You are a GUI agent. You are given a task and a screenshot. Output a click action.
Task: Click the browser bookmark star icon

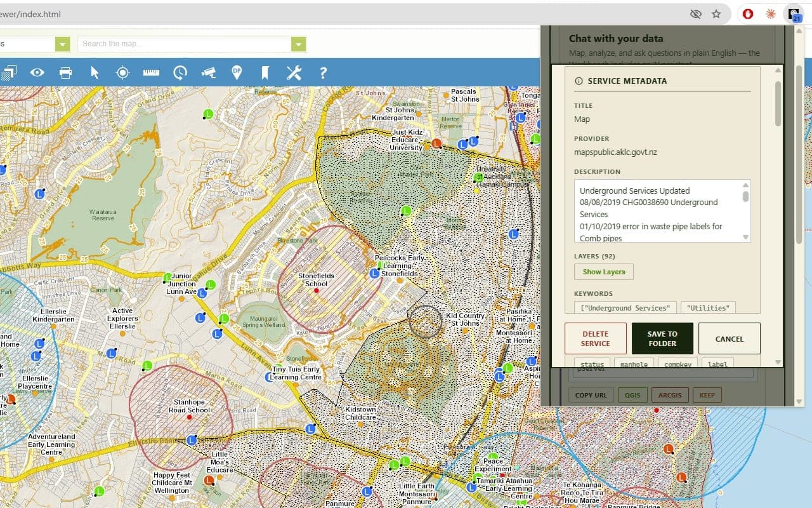(x=716, y=14)
